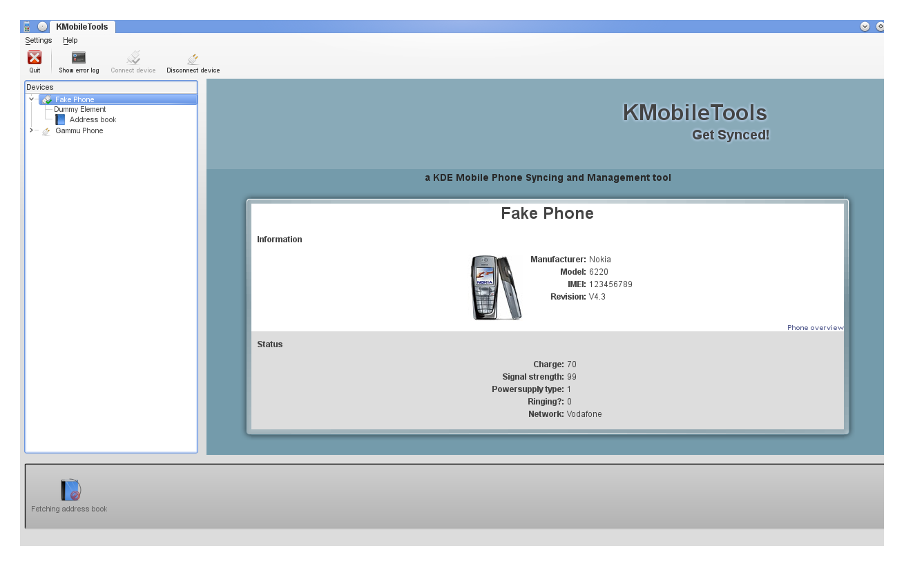
Task: Click the application icon in title bar
Action: [x=27, y=27]
